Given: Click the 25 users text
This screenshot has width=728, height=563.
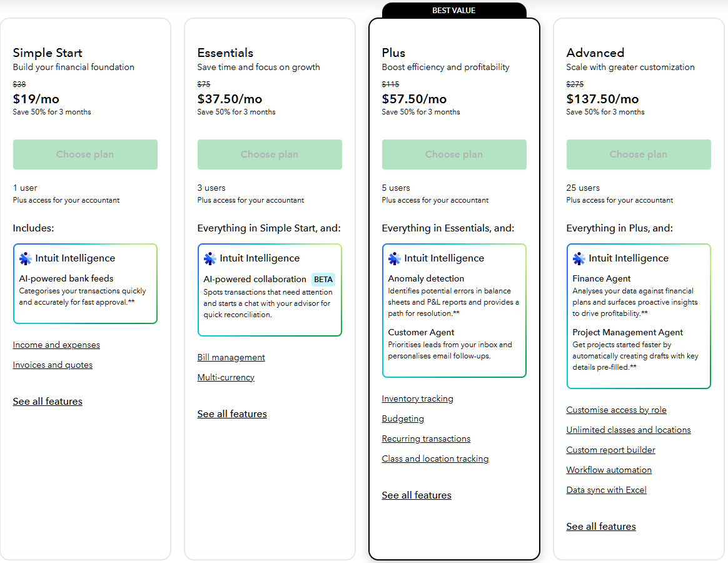Looking at the screenshot, I should coord(583,188).
